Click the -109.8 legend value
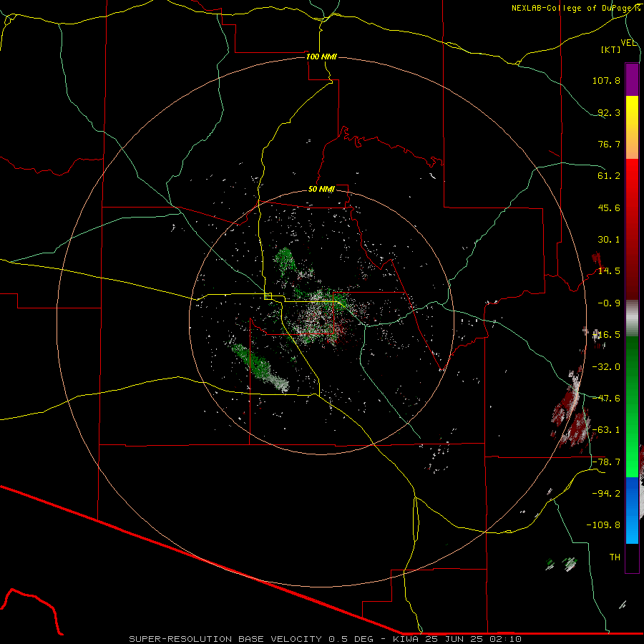The width and height of the screenshot is (644, 644). [603, 525]
